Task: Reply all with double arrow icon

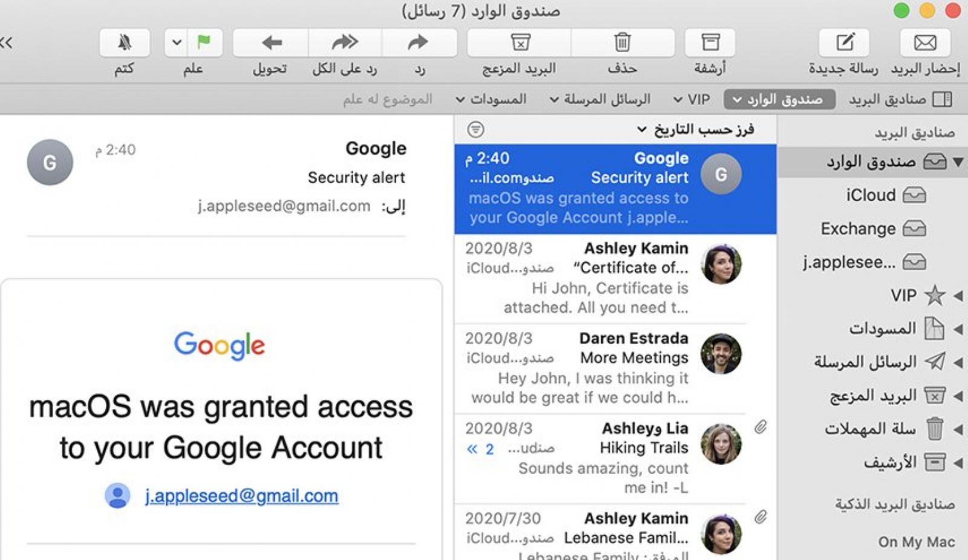Action: pos(345,42)
